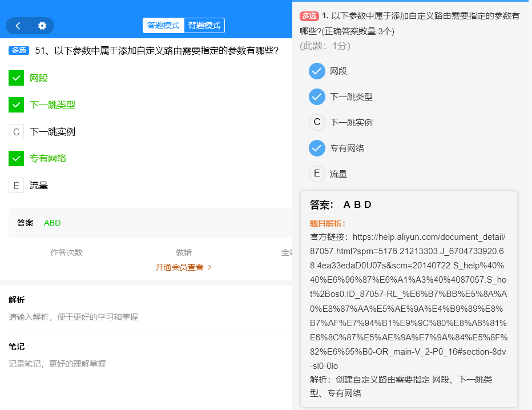The image size is (532, 410).
Task: Click the 作答次数 statistic label
Action: 66,252
